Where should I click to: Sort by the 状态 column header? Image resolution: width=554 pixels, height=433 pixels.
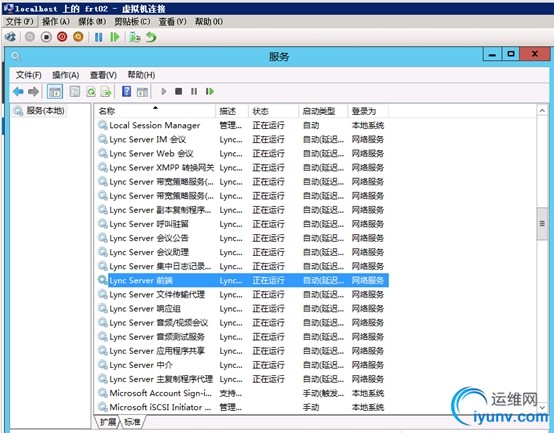(273, 111)
